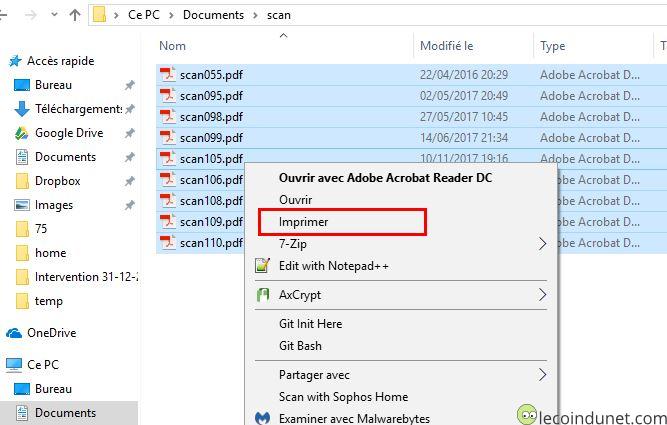Click the PDF icon of scan095.pdf
The width and height of the screenshot is (667, 425).
pyautogui.click(x=168, y=95)
